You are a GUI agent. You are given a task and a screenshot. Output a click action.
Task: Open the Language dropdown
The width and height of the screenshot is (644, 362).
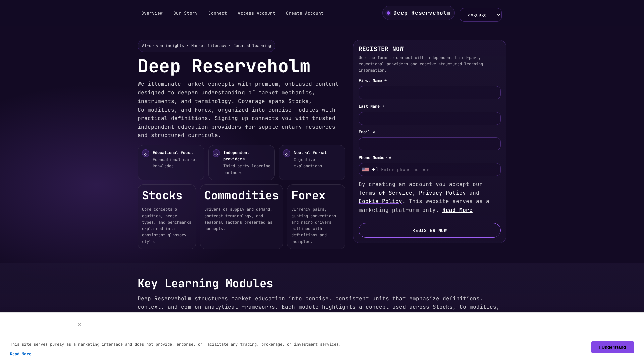[x=480, y=15]
